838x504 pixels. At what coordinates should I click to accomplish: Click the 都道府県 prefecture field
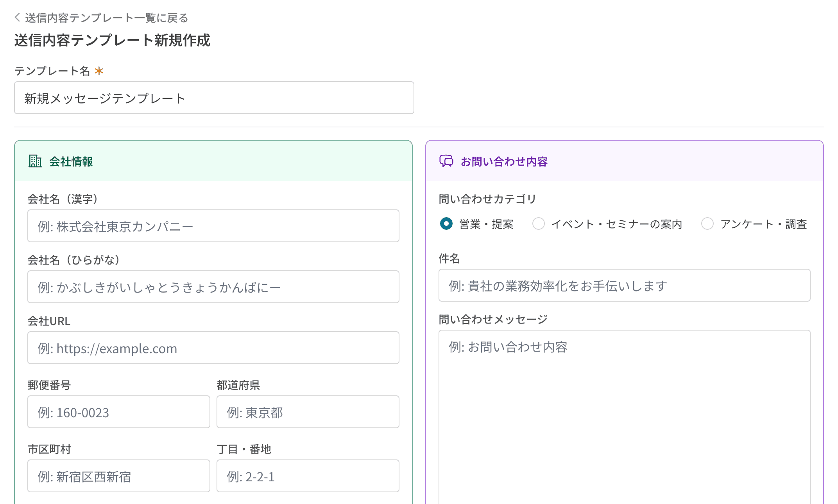[x=308, y=412]
